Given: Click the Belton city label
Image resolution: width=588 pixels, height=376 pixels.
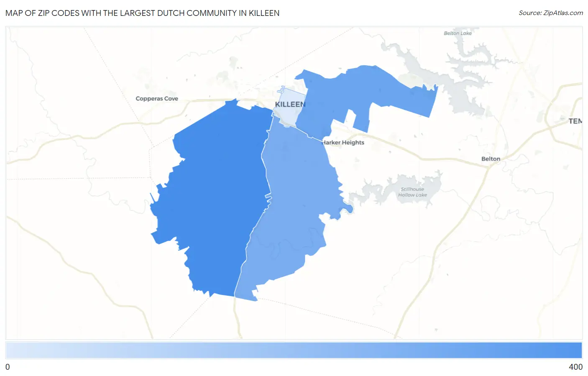Looking at the screenshot, I should [491, 159].
